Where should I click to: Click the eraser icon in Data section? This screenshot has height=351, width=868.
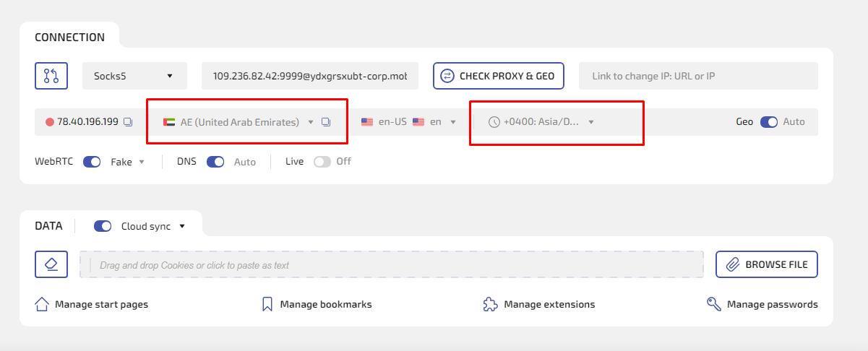click(x=51, y=264)
